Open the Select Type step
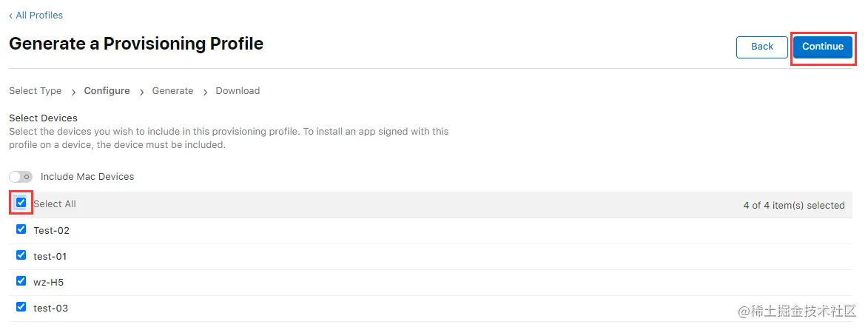The height and width of the screenshot is (330, 868). tap(35, 91)
